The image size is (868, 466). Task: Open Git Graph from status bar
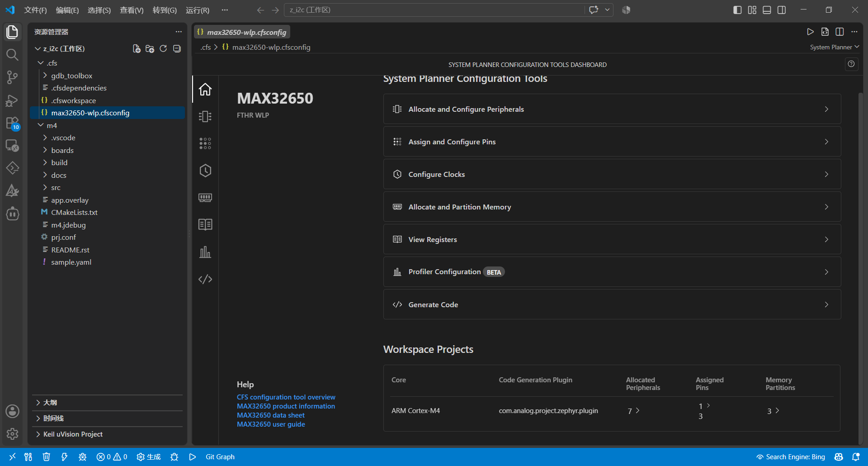tap(220, 457)
